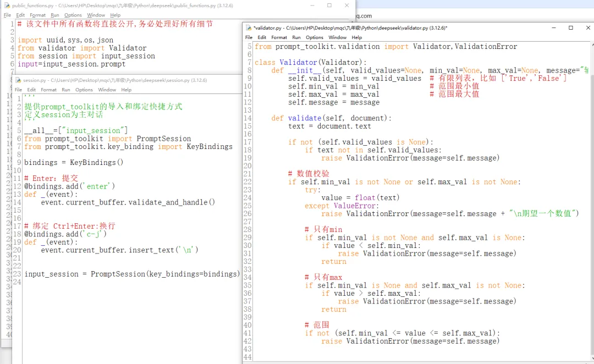Click 'import uuid,sys,os,json' in public_functions.py
Screen dimensions: 594x364
coord(65,40)
